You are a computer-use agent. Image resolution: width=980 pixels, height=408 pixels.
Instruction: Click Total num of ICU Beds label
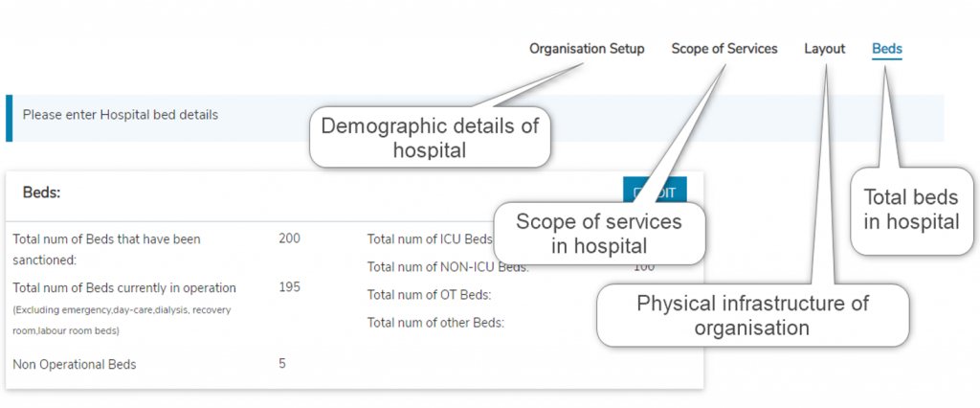pyautogui.click(x=430, y=239)
